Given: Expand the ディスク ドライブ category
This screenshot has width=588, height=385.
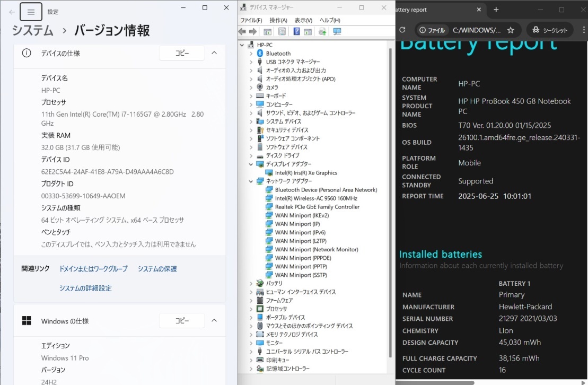Looking at the screenshot, I should (251, 156).
